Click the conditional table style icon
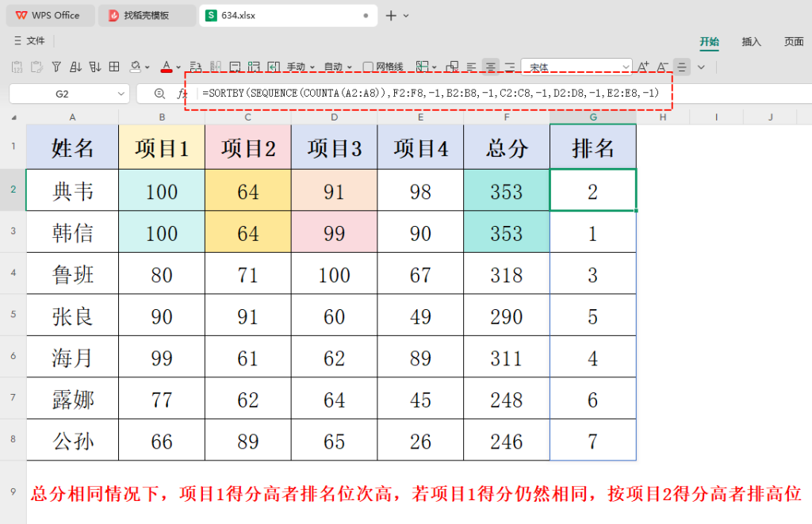 point(423,67)
